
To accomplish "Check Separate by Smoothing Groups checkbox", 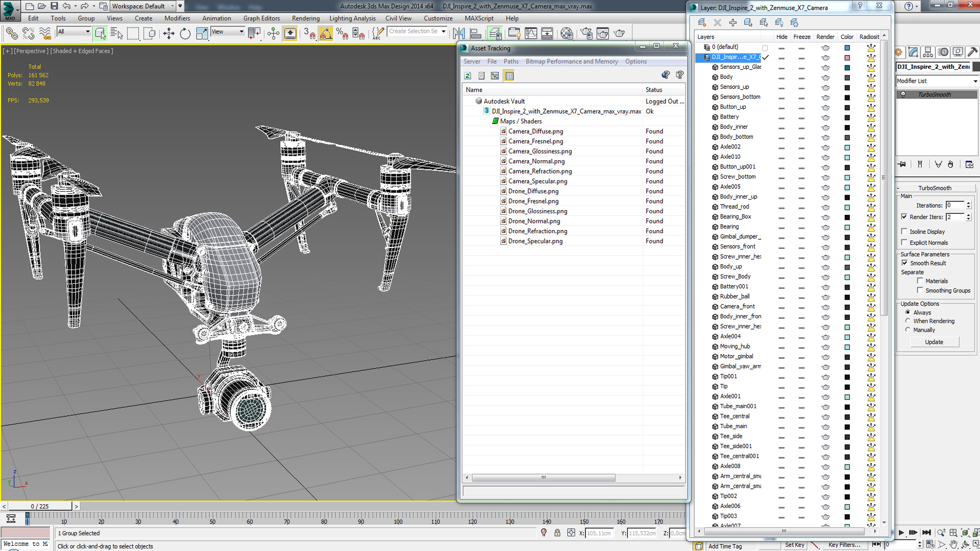I will coord(920,290).
